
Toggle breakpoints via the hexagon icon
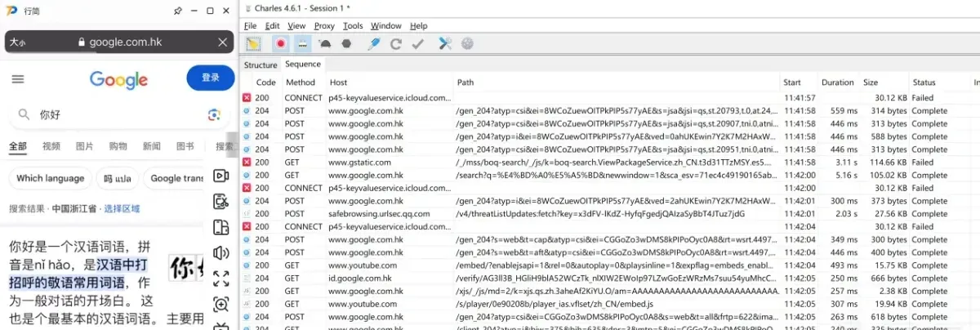pos(346,43)
